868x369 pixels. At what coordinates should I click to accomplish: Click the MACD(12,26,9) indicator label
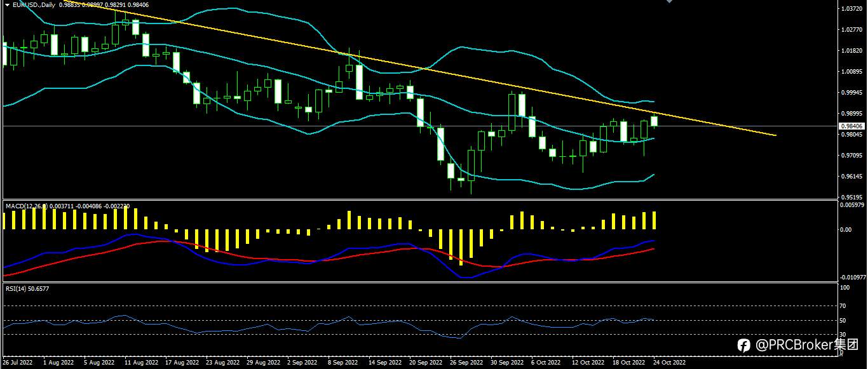pyautogui.click(x=27, y=206)
